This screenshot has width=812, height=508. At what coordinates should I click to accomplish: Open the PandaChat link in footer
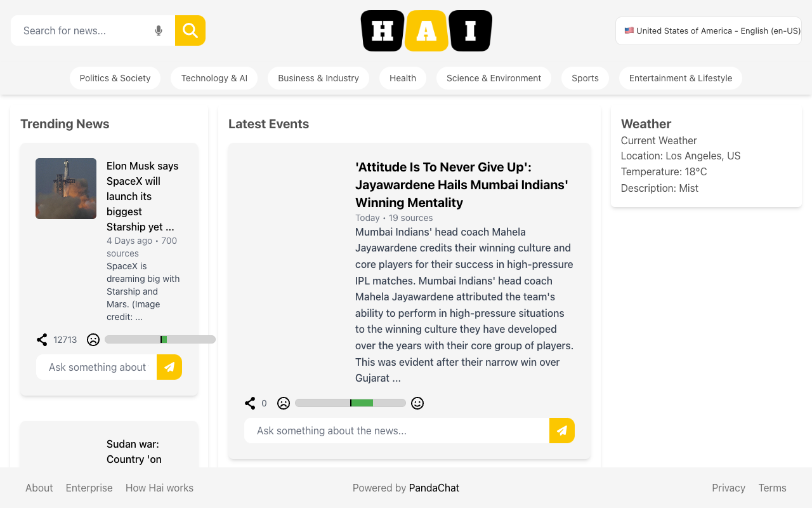(434, 488)
